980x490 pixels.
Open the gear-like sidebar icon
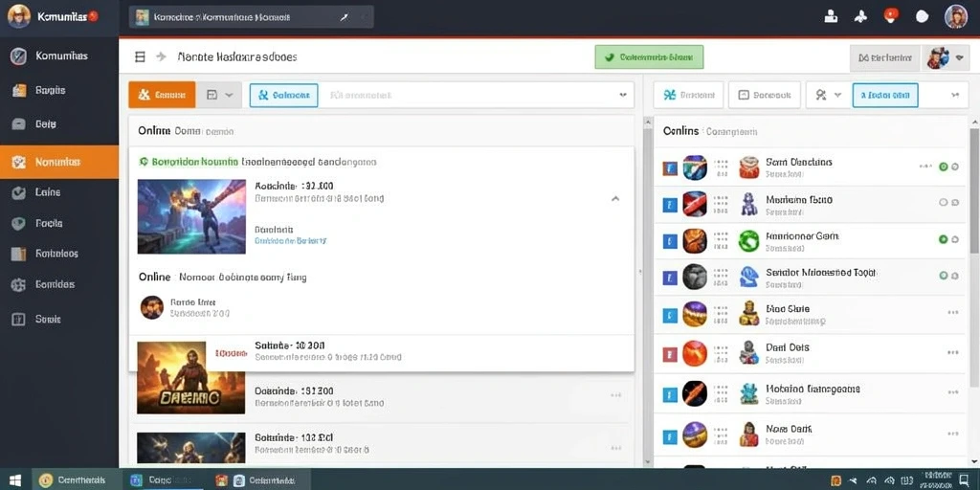pyautogui.click(x=19, y=285)
